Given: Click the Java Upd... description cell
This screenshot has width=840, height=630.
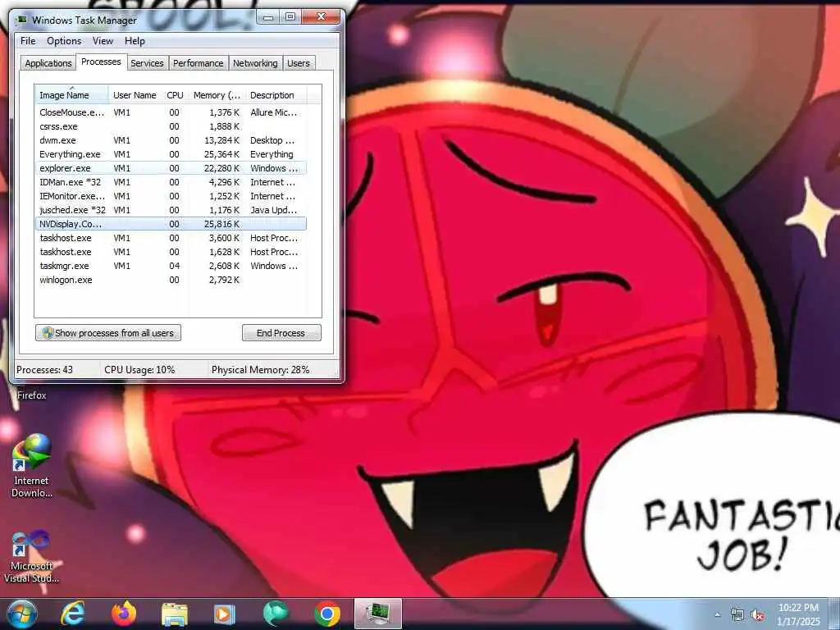Looking at the screenshot, I should [x=273, y=210].
